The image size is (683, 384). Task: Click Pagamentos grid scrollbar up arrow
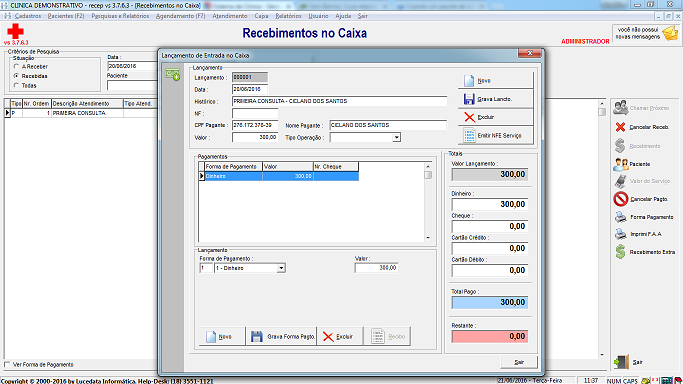pyautogui.click(x=428, y=166)
